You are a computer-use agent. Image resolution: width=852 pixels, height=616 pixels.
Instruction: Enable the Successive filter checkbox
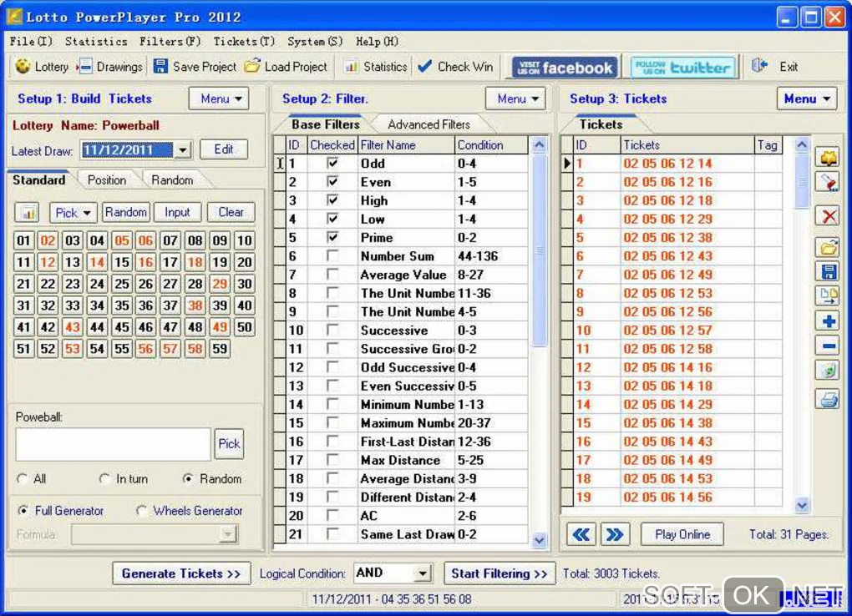tap(332, 330)
